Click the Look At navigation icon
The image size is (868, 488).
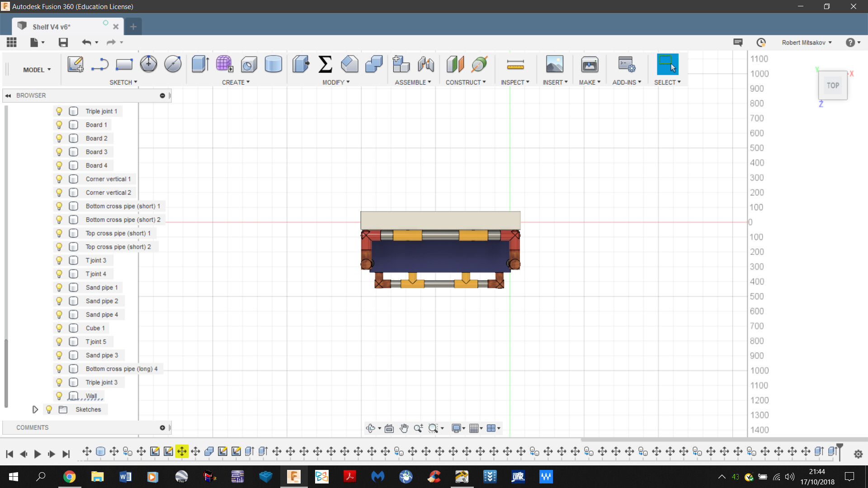pos(389,428)
